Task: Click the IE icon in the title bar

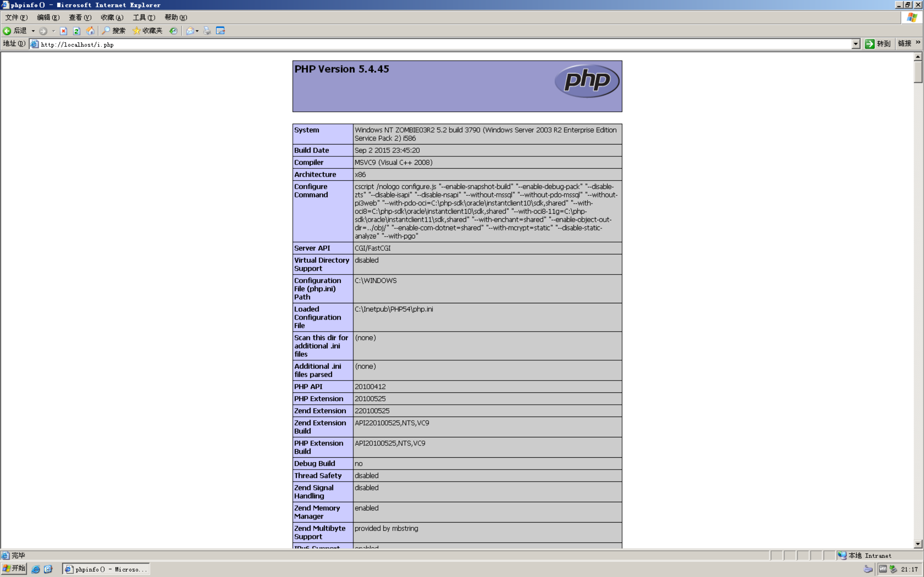Action: pos(5,5)
